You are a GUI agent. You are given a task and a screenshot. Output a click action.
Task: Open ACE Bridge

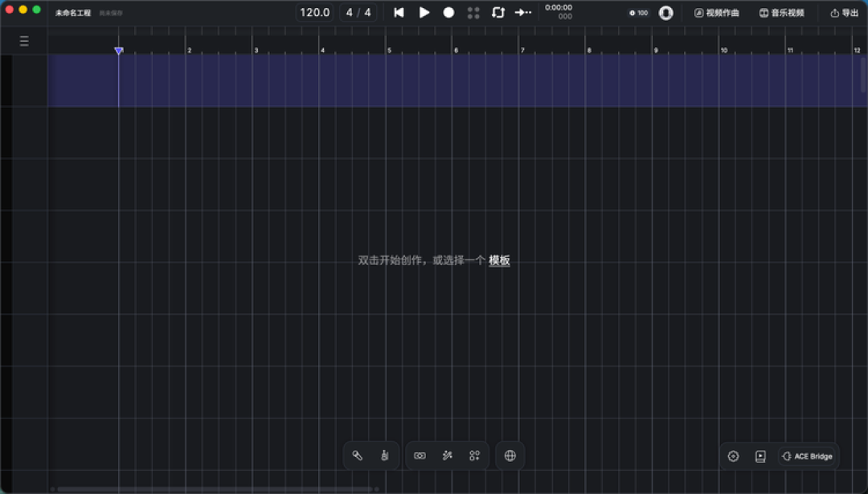807,456
